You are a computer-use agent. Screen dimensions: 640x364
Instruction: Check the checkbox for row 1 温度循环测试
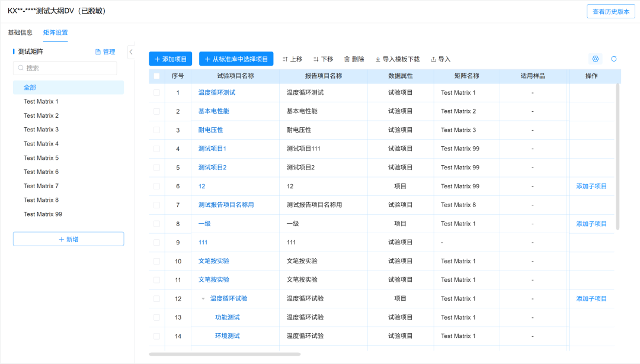157,92
